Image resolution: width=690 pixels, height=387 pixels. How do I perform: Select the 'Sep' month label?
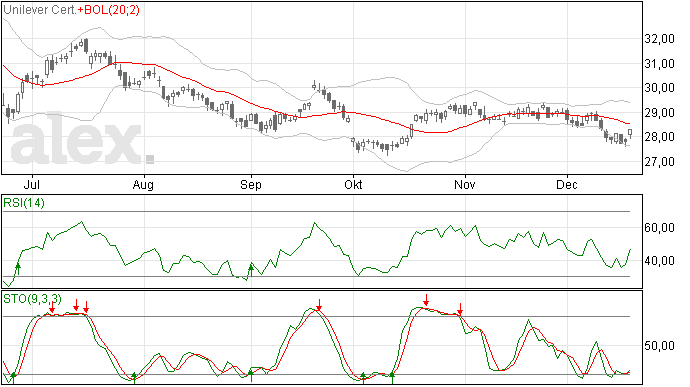click(x=251, y=184)
